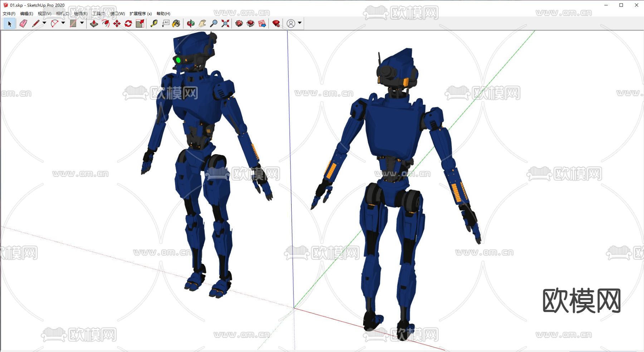Screen dimensions: 644x352
Task: Open the 文件(F) menu
Action: pos(9,14)
